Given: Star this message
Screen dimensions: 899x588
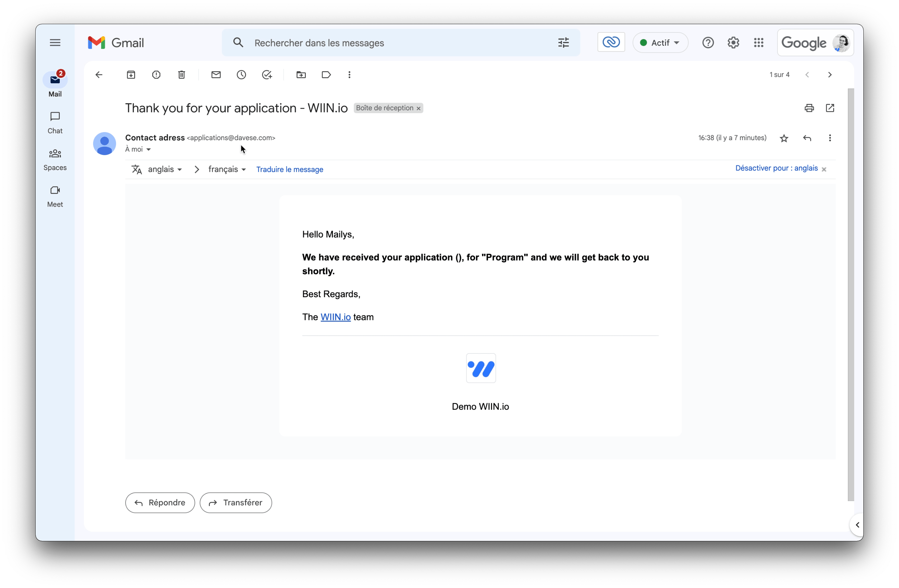Looking at the screenshot, I should click(784, 138).
